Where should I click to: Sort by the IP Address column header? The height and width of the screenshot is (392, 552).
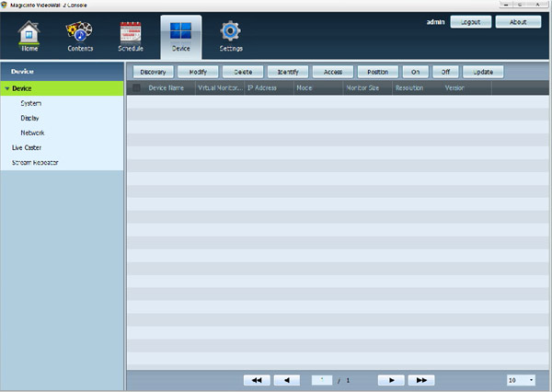(268, 88)
